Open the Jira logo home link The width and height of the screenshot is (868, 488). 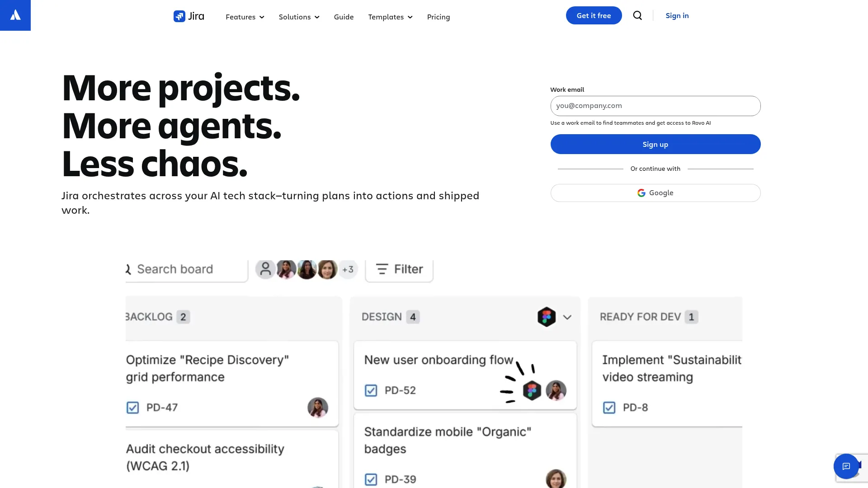[x=189, y=16]
